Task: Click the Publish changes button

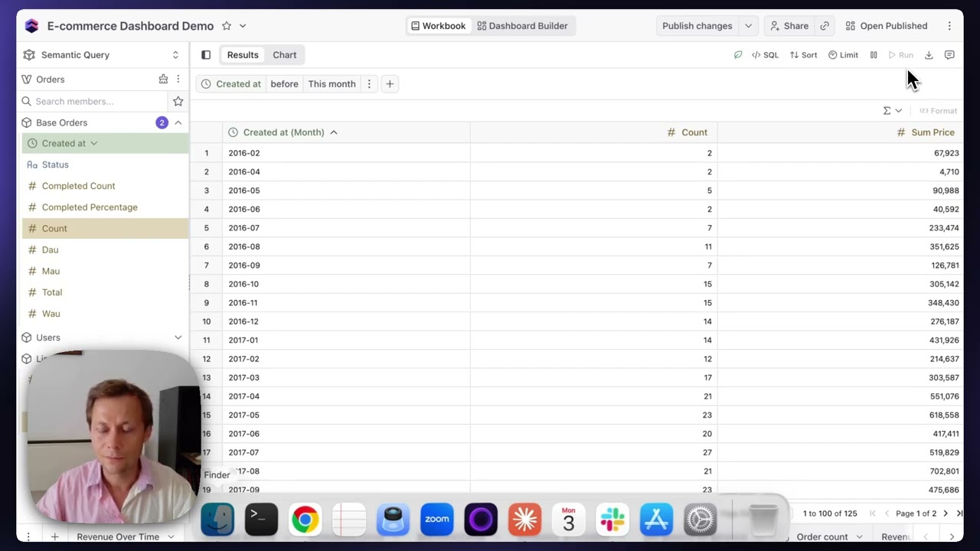Action: 697,26
